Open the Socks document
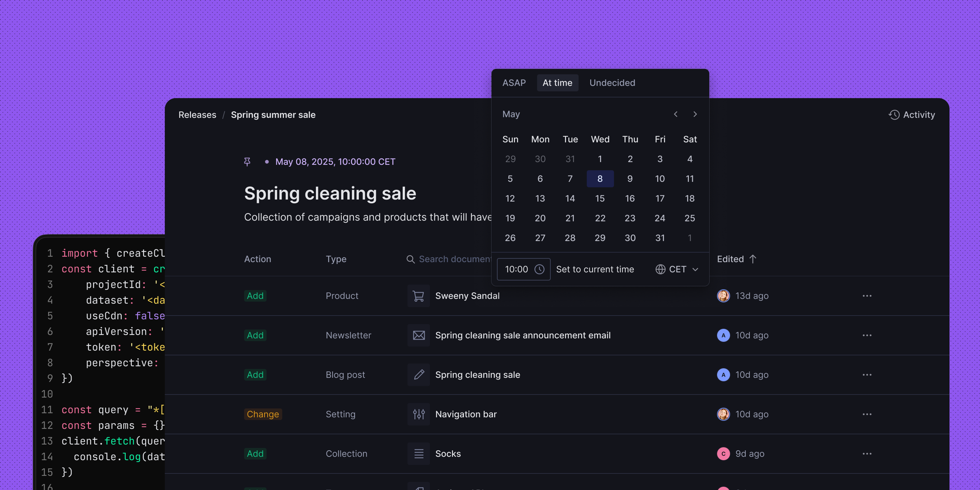This screenshot has width=980, height=490. [x=448, y=454]
